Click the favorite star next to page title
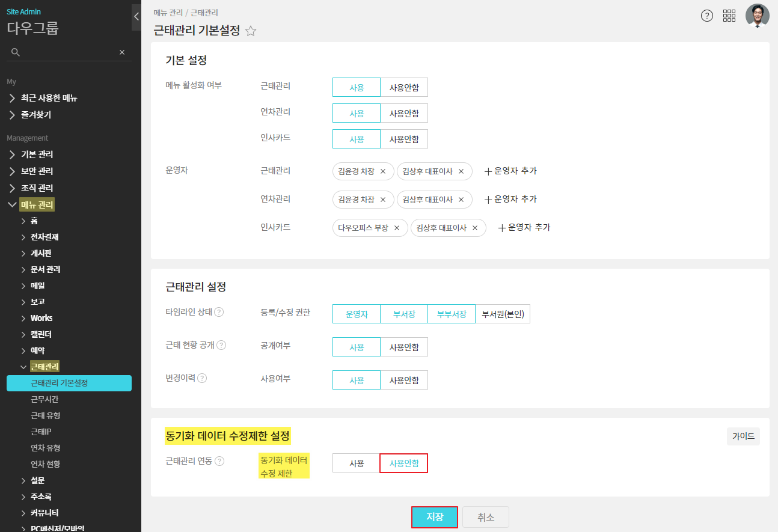 pos(251,31)
